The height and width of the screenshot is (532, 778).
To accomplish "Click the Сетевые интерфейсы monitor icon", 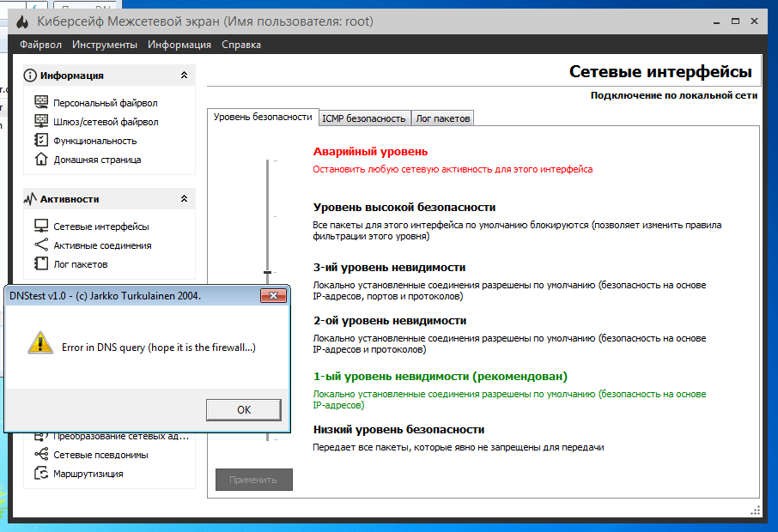I will (40, 227).
